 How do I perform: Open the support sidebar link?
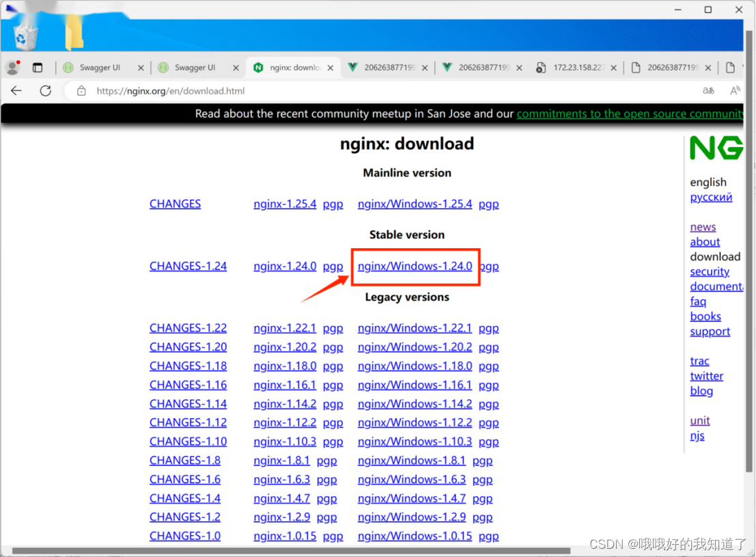click(710, 331)
